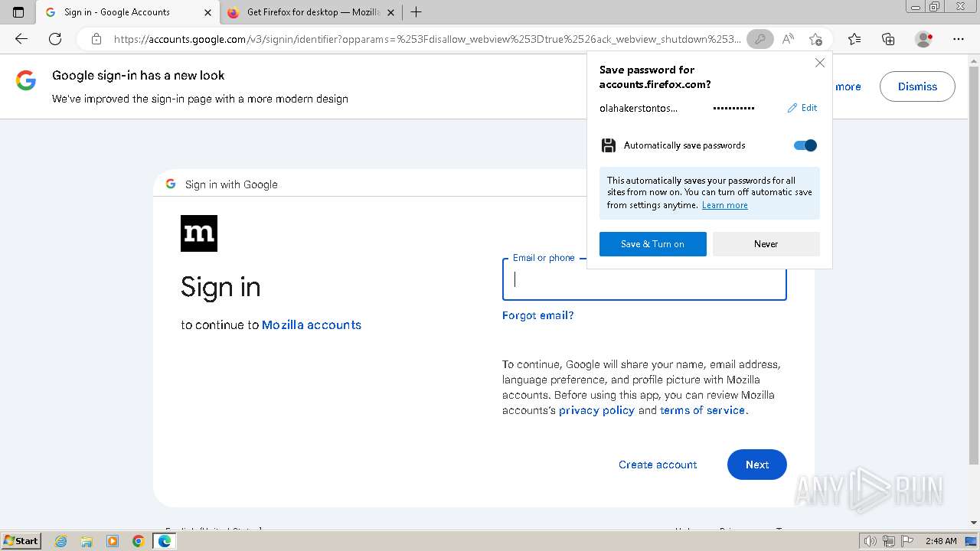Open Learn more link in password popup
Image resolution: width=980 pixels, height=551 pixels.
724,205
